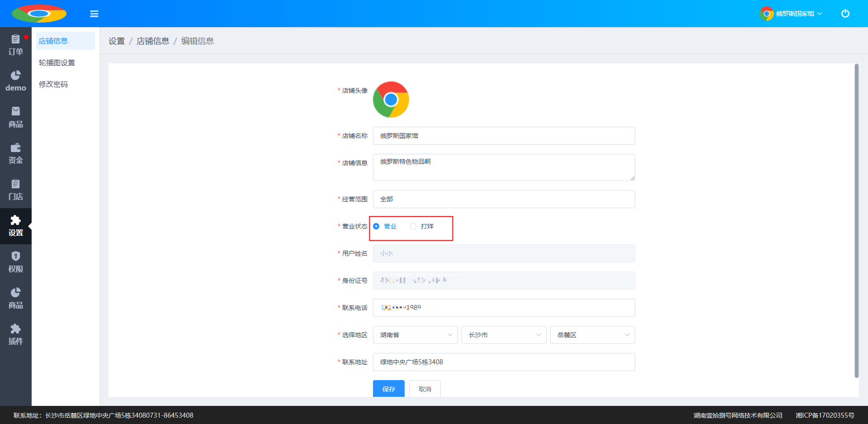Viewport: 868px width, 424px height.
Task: Open the 湖南省 province dropdown
Action: tap(415, 335)
